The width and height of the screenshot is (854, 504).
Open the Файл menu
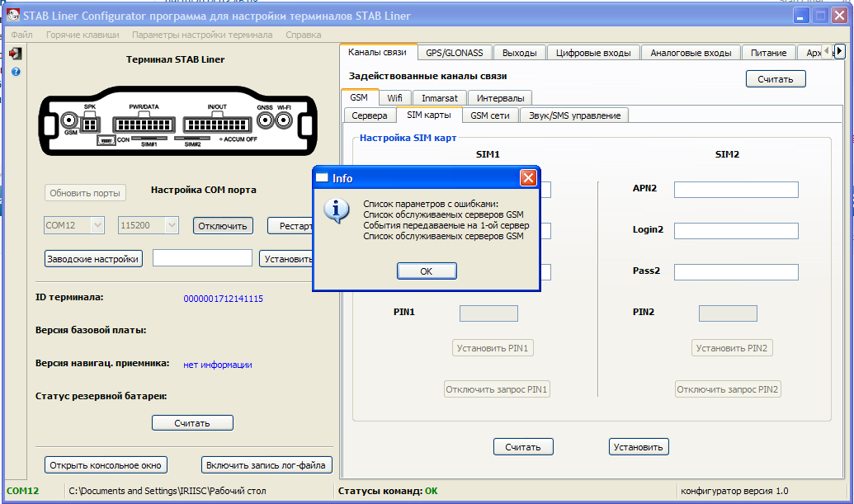click(22, 35)
